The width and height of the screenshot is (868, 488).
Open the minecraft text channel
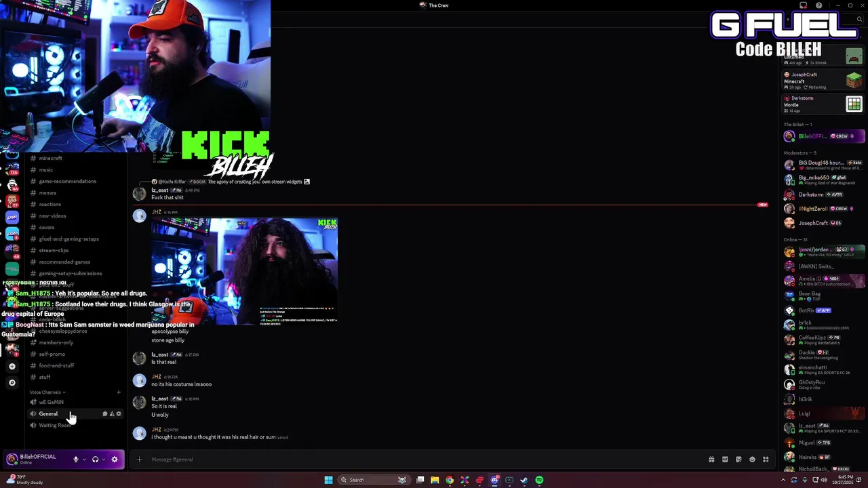tap(75, 158)
